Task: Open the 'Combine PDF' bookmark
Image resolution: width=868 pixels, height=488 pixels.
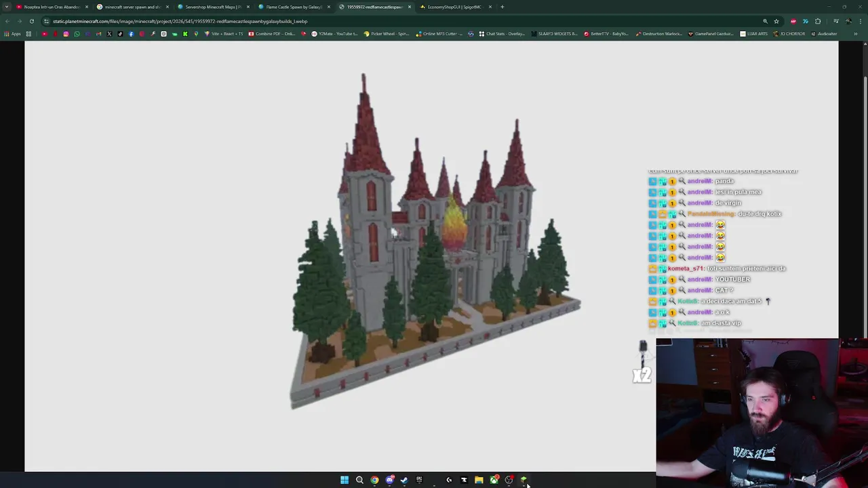Action: pos(271,34)
